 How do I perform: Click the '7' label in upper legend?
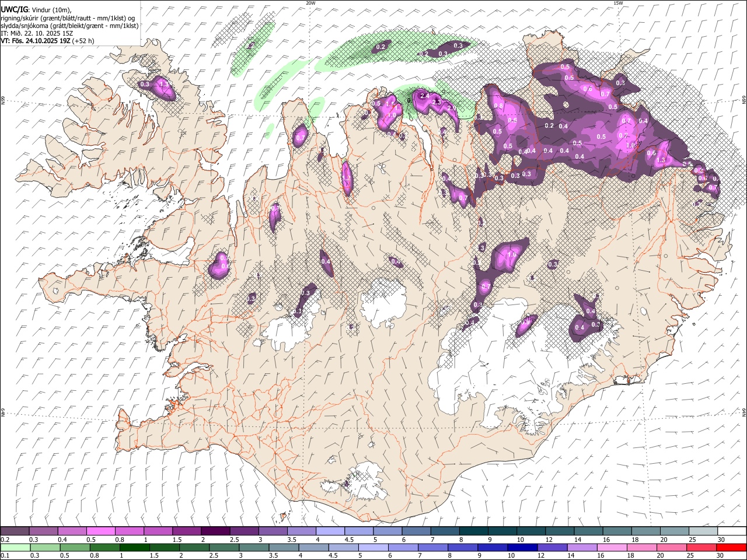pos(432,540)
